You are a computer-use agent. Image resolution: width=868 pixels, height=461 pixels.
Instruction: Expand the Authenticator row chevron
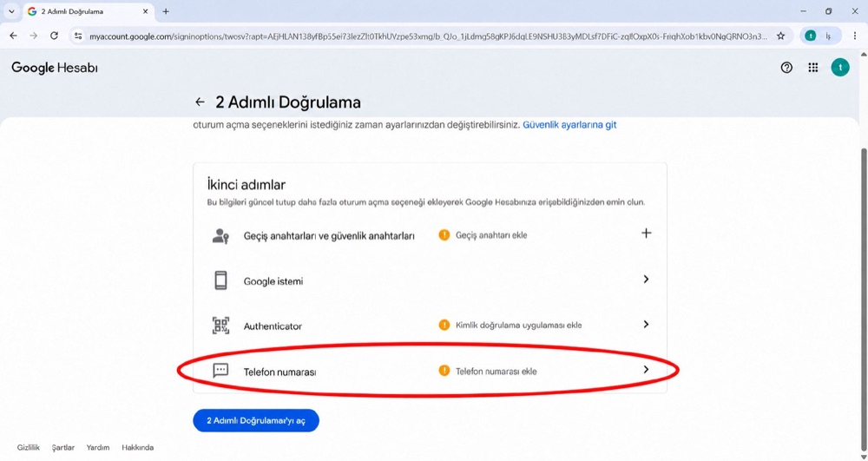click(646, 324)
